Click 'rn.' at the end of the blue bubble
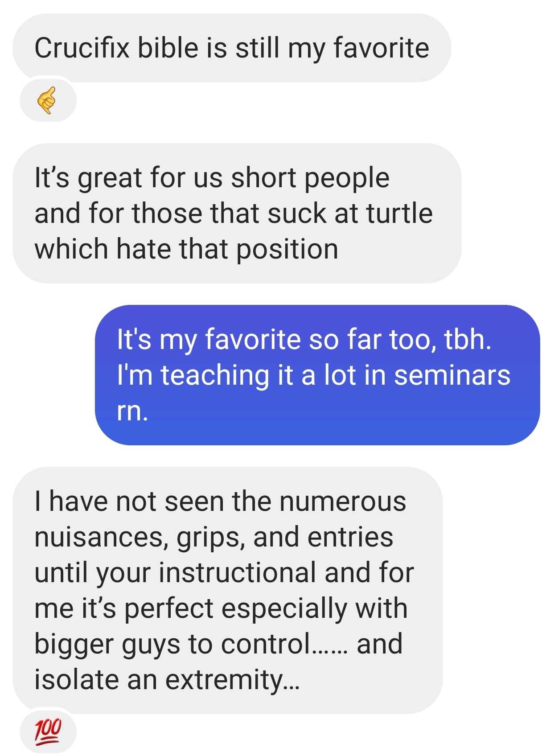This screenshot has width=542, height=756. (131, 411)
